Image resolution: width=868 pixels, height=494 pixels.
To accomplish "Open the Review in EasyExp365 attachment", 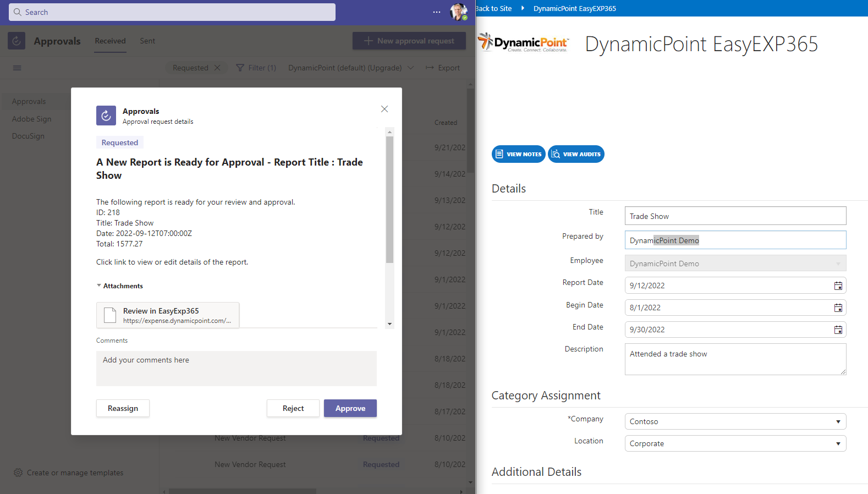I will [x=168, y=315].
